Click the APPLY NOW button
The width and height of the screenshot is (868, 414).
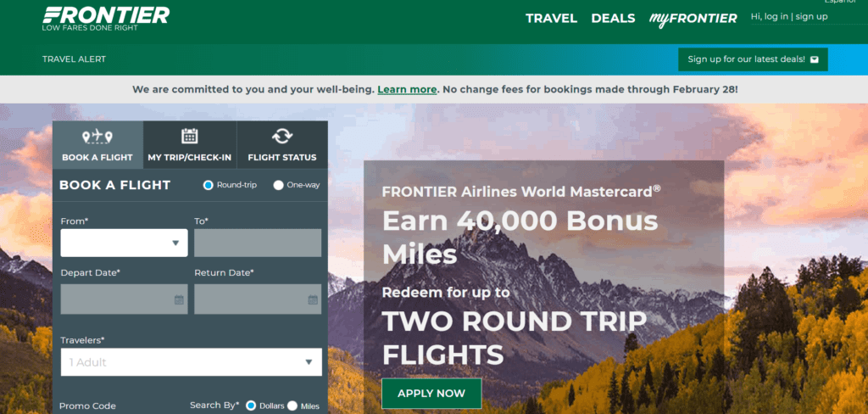coord(431,394)
